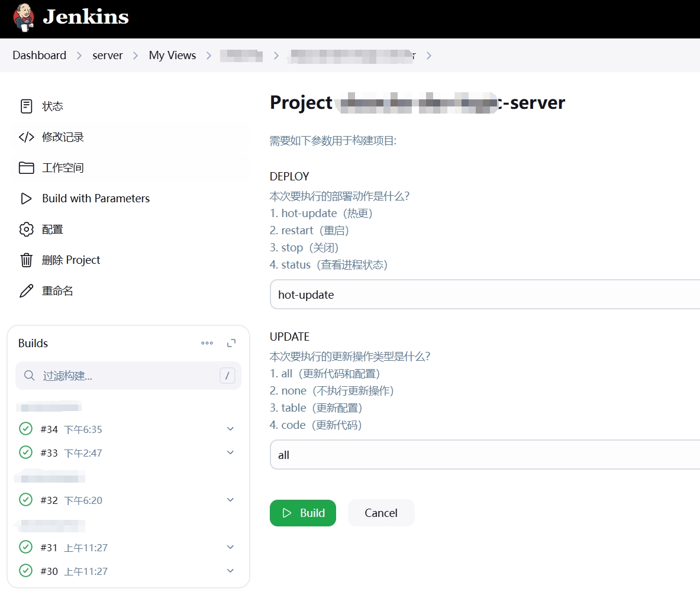This screenshot has height=608, width=700.
Task: Open DEPLOY dropdown showing hot-update
Action: [x=485, y=295]
